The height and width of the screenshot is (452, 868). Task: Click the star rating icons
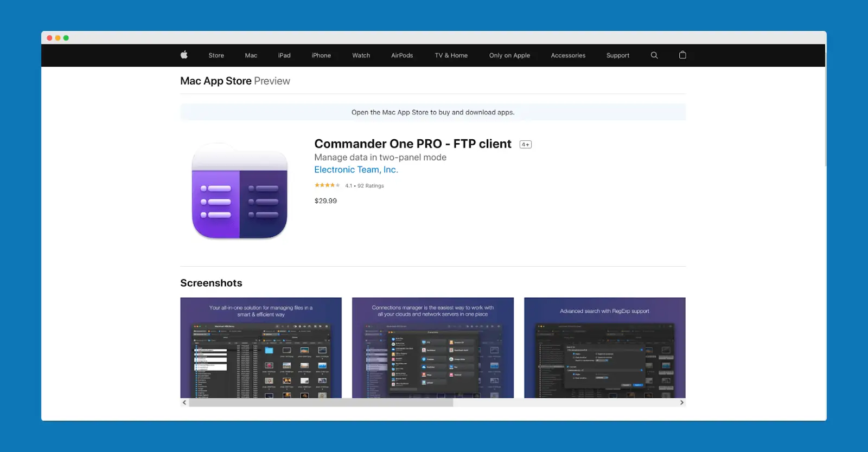coord(327,185)
